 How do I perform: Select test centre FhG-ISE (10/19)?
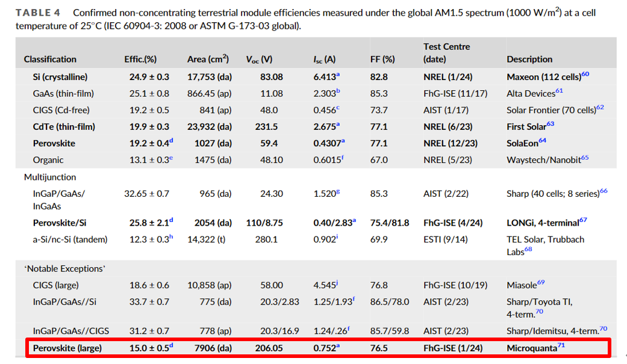click(x=455, y=285)
